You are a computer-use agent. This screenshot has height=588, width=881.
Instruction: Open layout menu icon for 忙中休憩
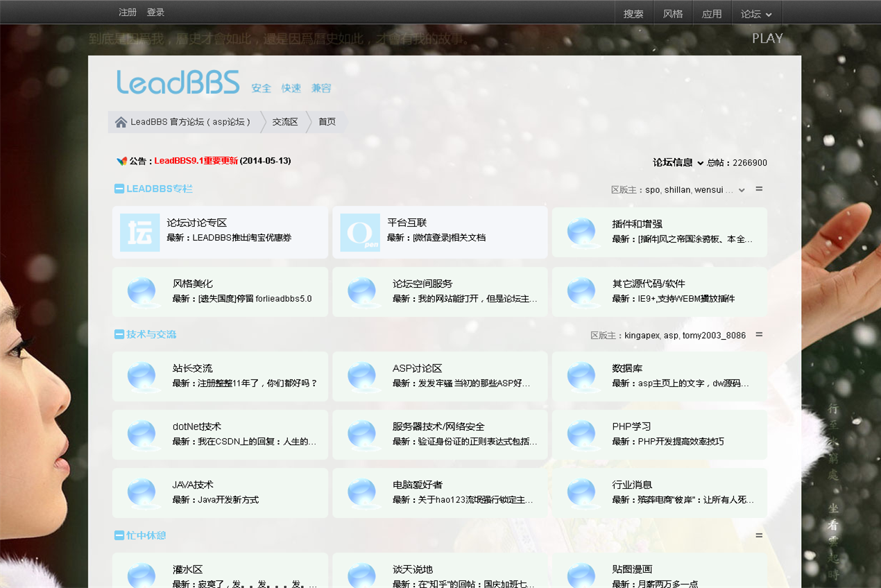(759, 535)
